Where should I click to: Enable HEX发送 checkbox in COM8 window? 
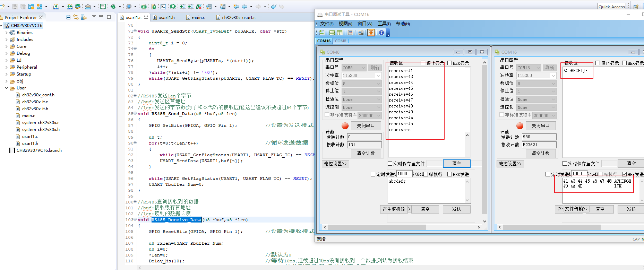click(449, 174)
